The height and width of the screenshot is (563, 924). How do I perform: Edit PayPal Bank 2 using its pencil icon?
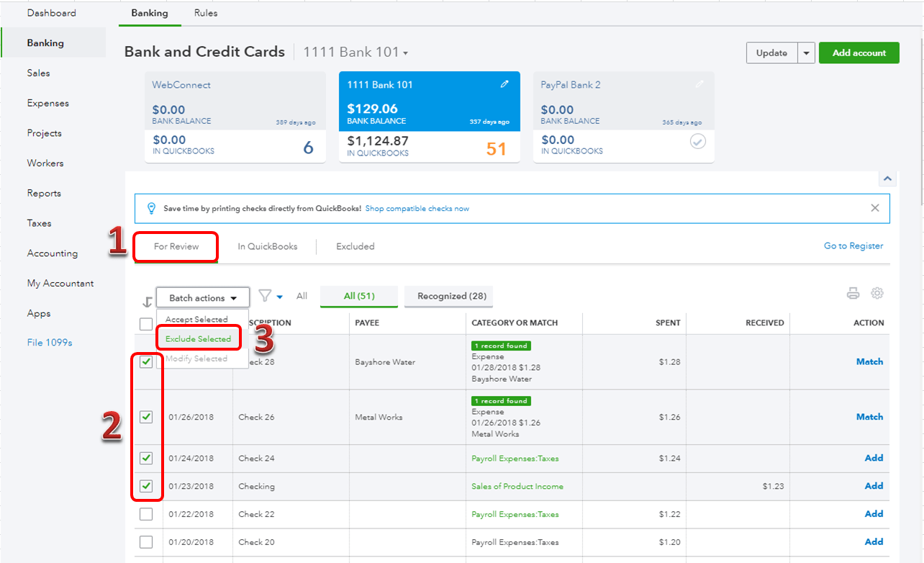tap(699, 84)
